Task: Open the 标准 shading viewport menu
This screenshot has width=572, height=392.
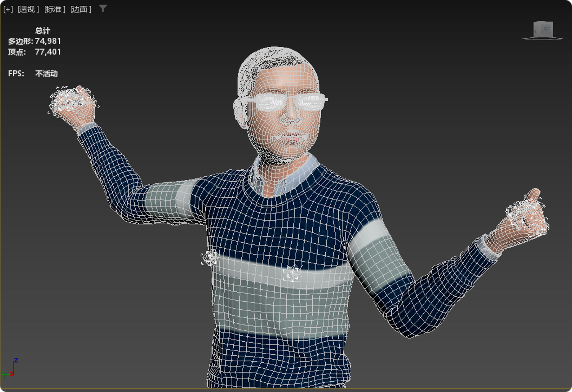Action: click(x=55, y=9)
